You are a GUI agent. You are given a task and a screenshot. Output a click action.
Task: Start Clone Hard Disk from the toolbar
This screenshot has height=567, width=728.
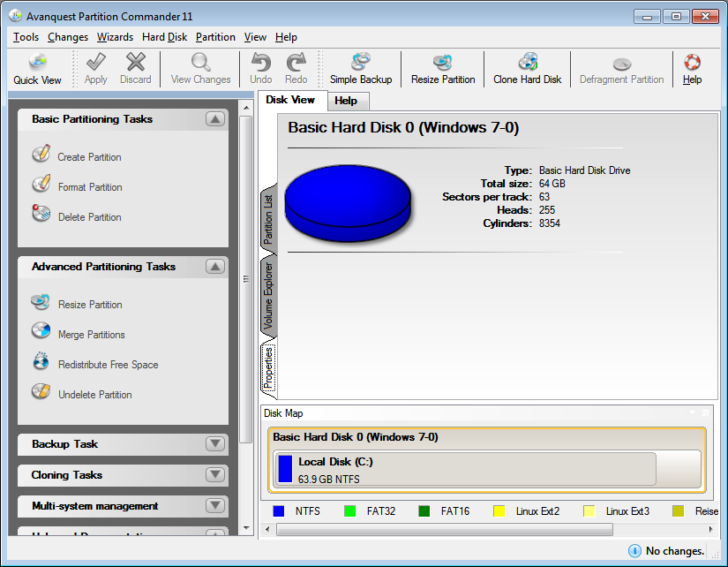[x=528, y=69]
